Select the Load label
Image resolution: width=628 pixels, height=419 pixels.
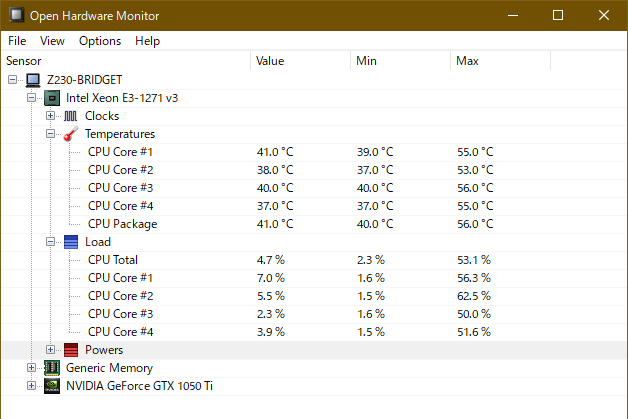point(98,242)
